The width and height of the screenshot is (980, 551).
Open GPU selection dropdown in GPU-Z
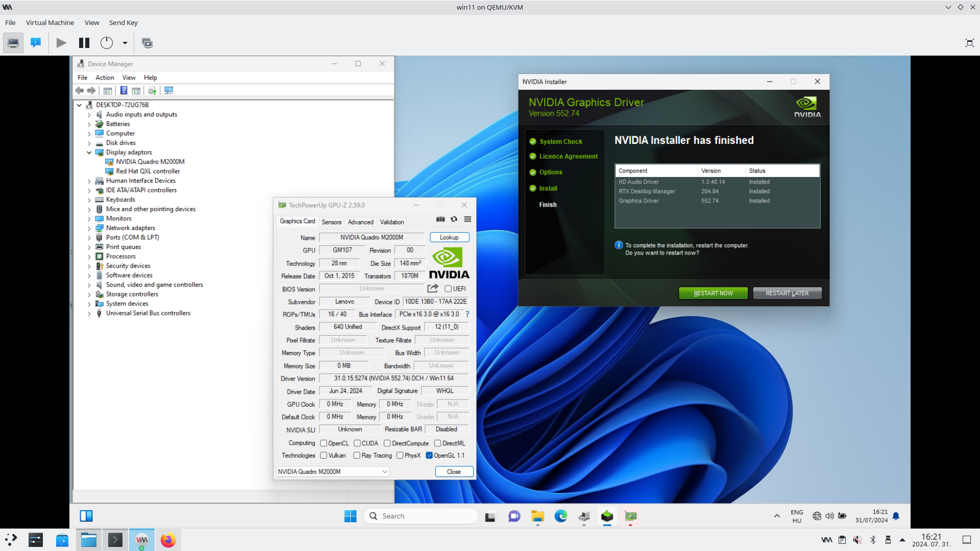333,472
